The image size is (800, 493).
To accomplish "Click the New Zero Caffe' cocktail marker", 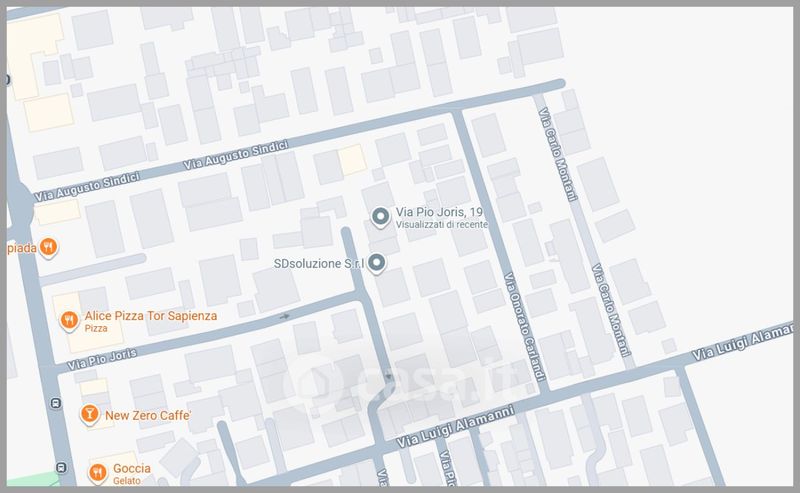I will click(x=89, y=414).
